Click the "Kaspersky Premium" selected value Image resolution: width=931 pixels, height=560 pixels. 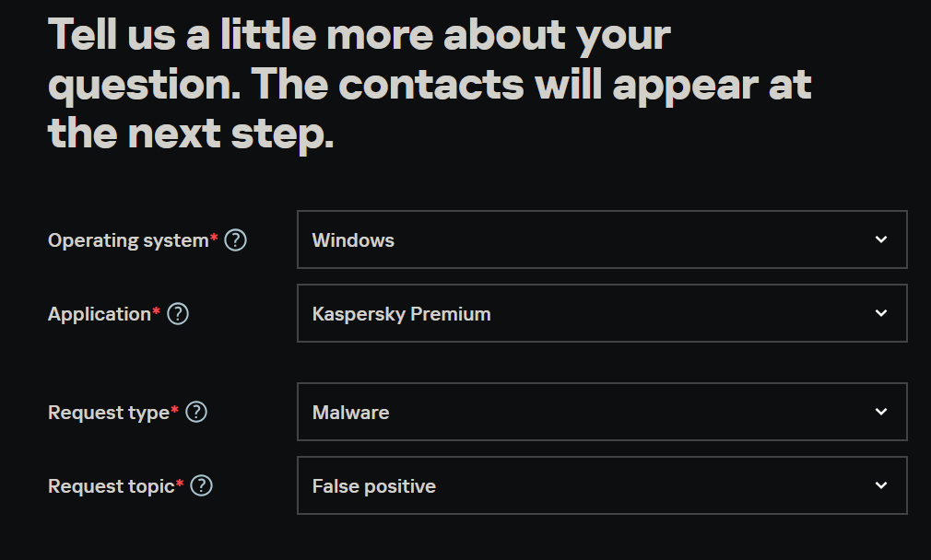[x=401, y=314]
